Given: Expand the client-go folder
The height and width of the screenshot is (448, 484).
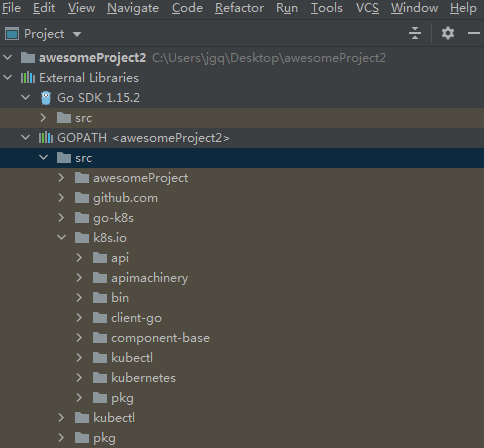Looking at the screenshot, I should pos(79,318).
